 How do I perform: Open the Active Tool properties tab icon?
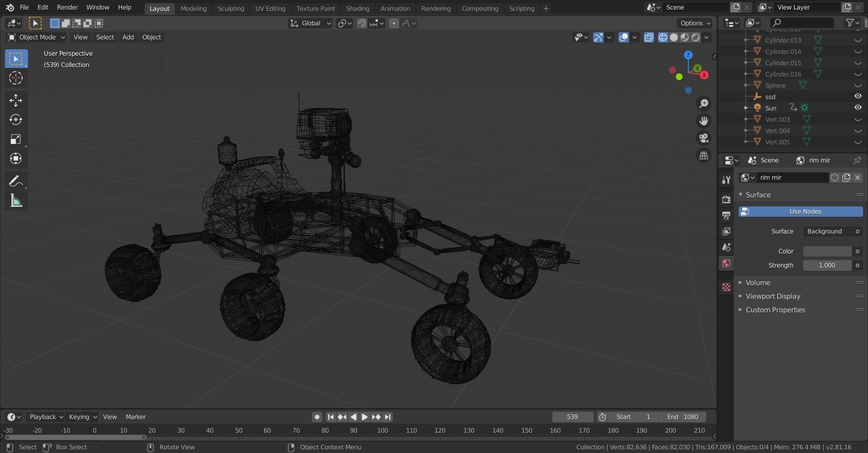coord(726,180)
